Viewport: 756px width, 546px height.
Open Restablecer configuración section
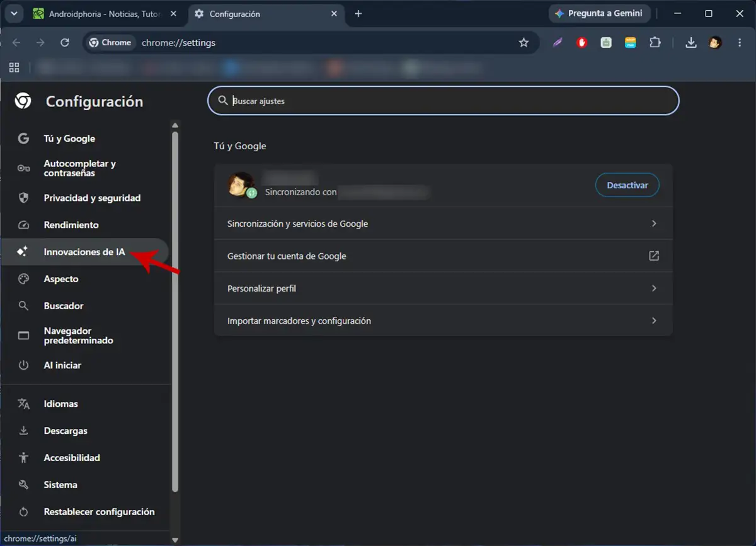85,512
